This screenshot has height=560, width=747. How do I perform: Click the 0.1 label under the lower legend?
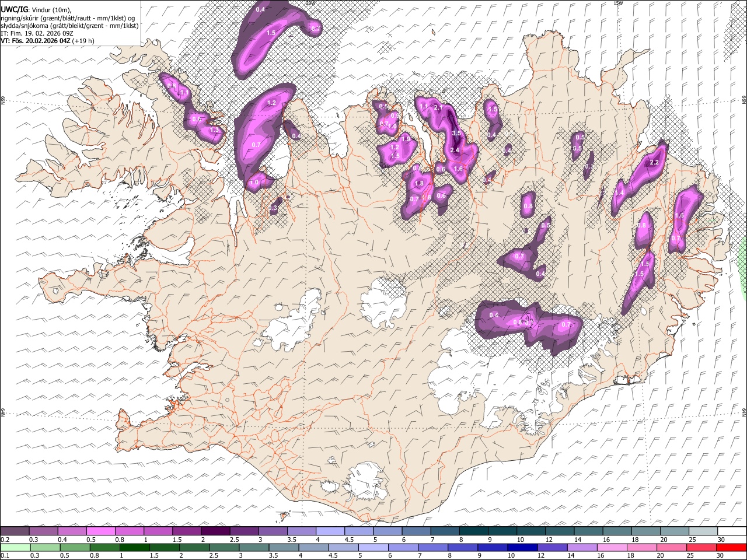[x=5, y=555]
